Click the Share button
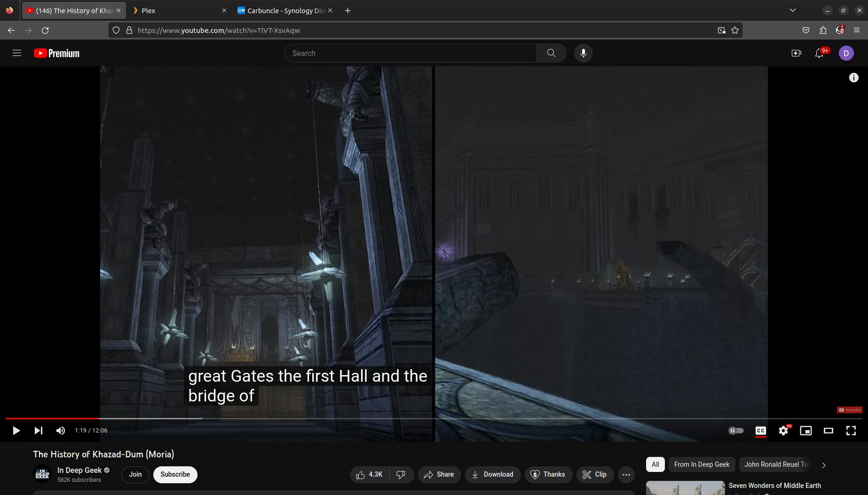 pyautogui.click(x=439, y=475)
